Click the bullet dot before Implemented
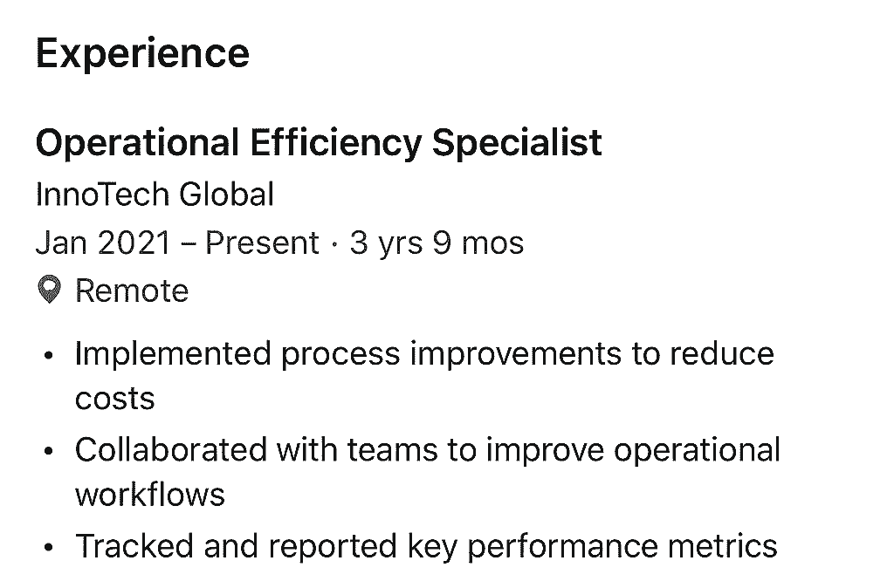Image resolution: width=894 pixels, height=588 pixels. 49,356
